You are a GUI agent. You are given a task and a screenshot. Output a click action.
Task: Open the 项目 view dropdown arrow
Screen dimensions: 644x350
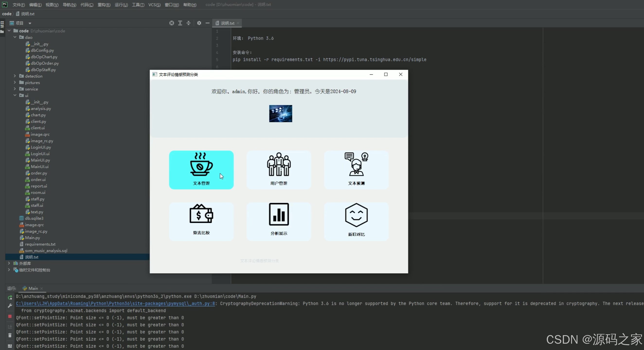(x=30, y=23)
